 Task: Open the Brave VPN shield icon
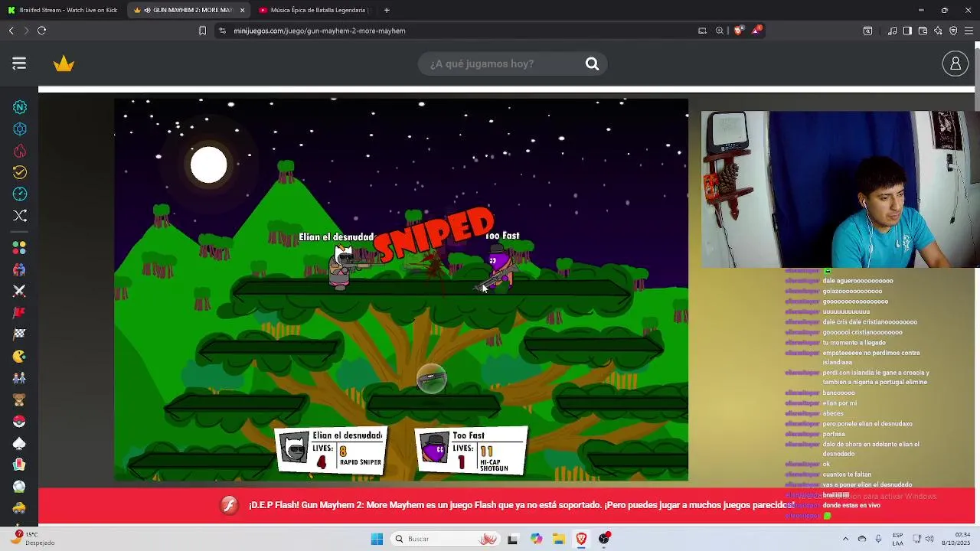pos(953,31)
